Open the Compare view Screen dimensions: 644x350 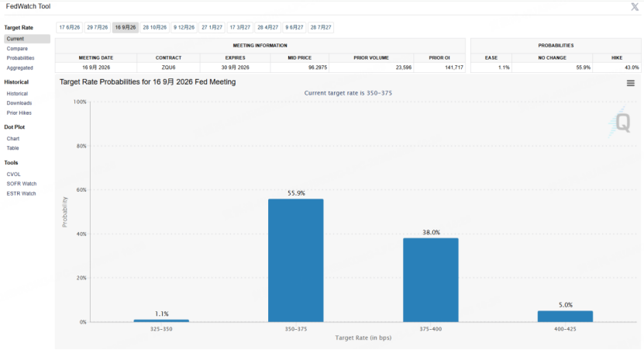(17, 49)
